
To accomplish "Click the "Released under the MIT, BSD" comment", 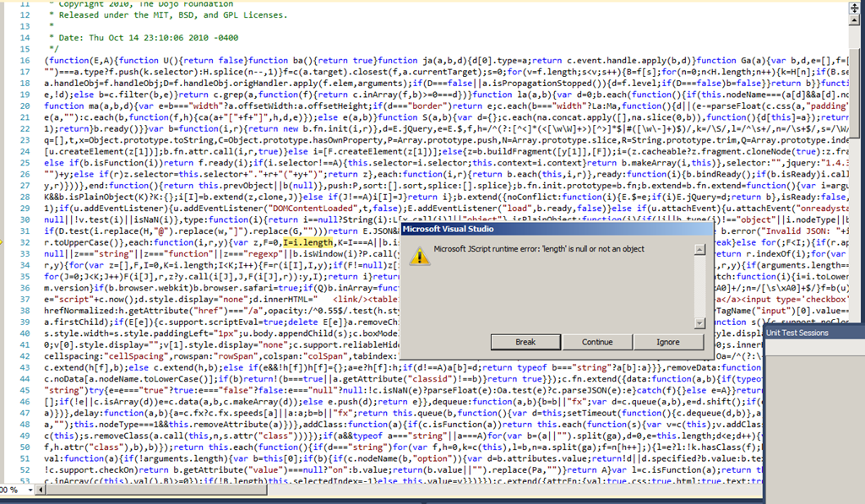I will pyautogui.click(x=168, y=15).
